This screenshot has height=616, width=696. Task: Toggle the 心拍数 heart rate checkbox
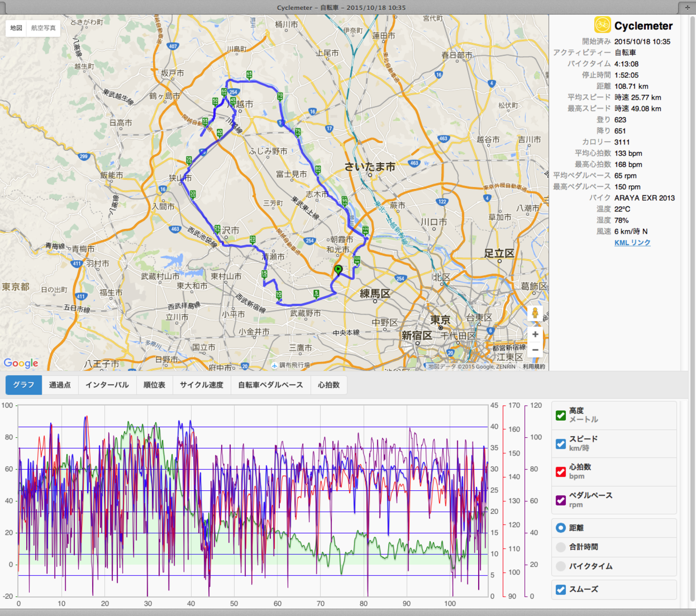561,472
